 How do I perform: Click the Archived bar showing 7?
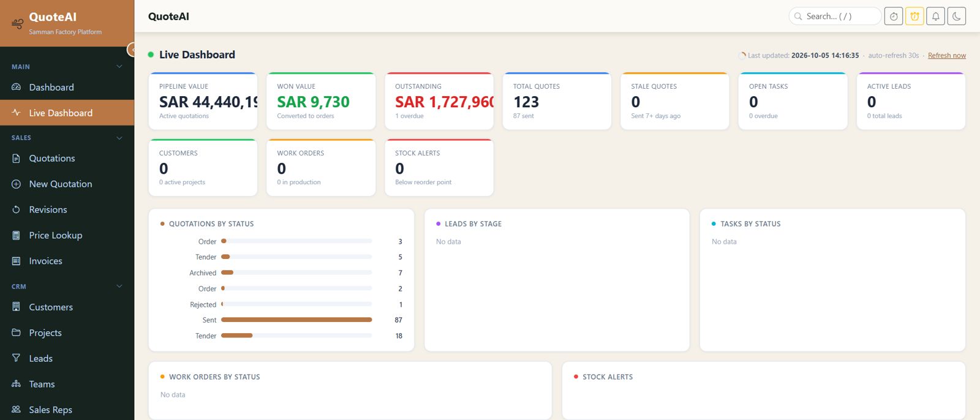pos(227,272)
